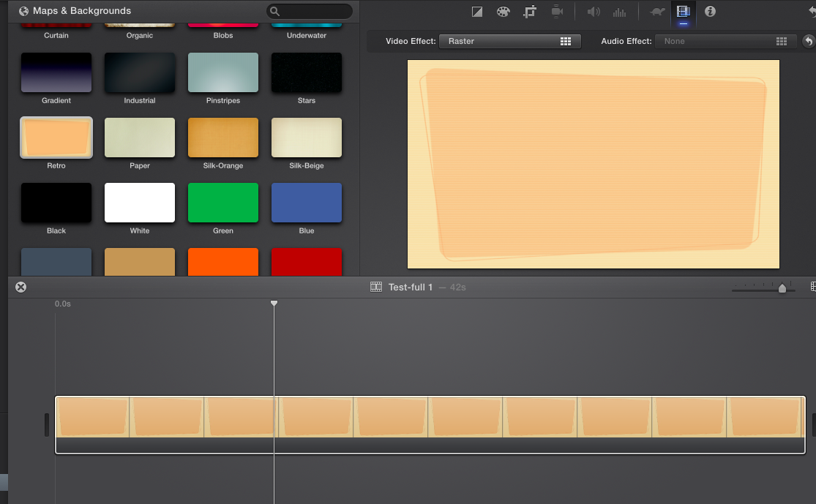The width and height of the screenshot is (816, 504).
Task: Reset effects with the undo arrow button
Action: tap(808, 42)
